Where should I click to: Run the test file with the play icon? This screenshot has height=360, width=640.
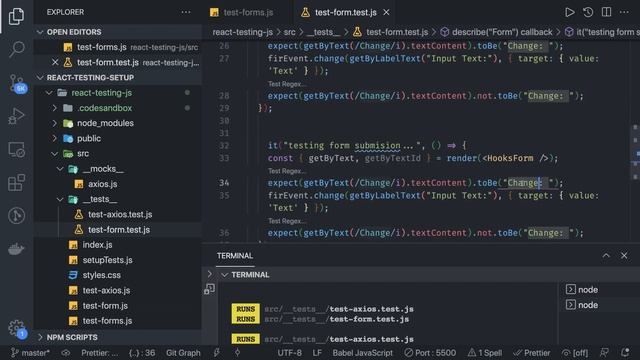click(569, 12)
